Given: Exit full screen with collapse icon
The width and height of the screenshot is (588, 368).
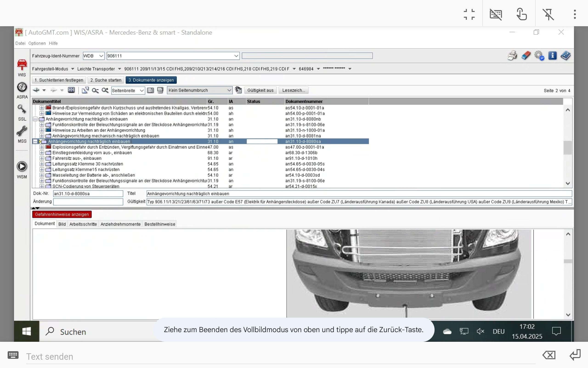Looking at the screenshot, I should [x=469, y=14].
